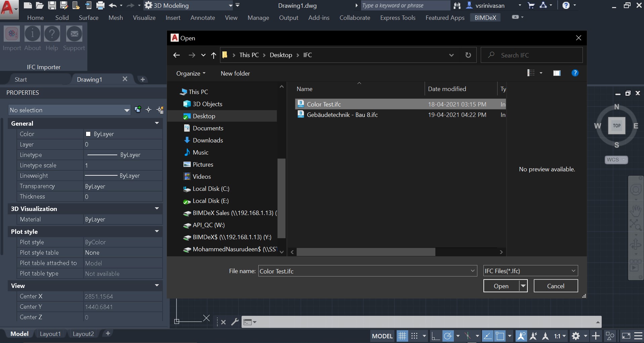Click the Open button in the dialog

[x=501, y=286]
